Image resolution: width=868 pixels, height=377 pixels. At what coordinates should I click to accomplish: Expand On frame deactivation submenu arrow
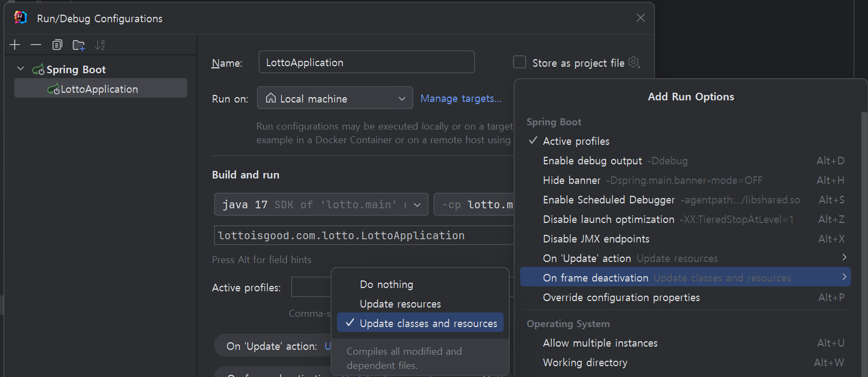click(844, 277)
